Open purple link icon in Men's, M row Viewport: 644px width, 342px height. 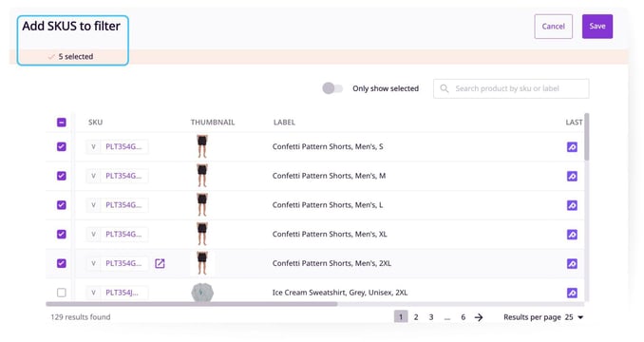click(572, 176)
